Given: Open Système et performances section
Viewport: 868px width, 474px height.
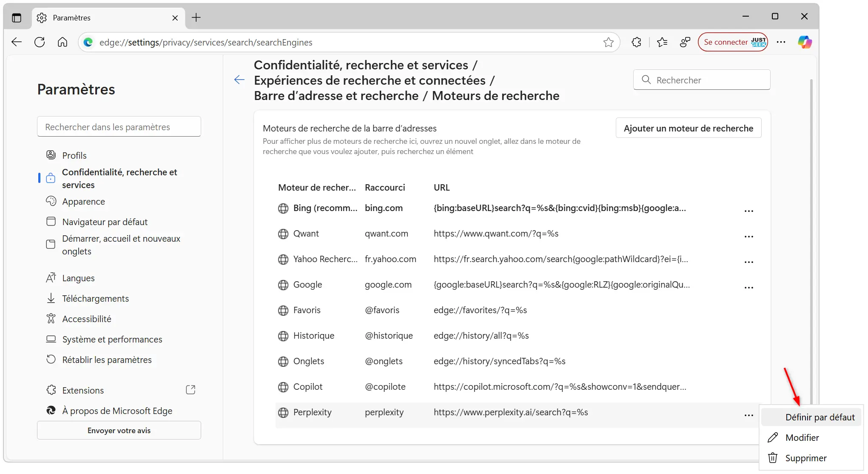Looking at the screenshot, I should [112, 339].
